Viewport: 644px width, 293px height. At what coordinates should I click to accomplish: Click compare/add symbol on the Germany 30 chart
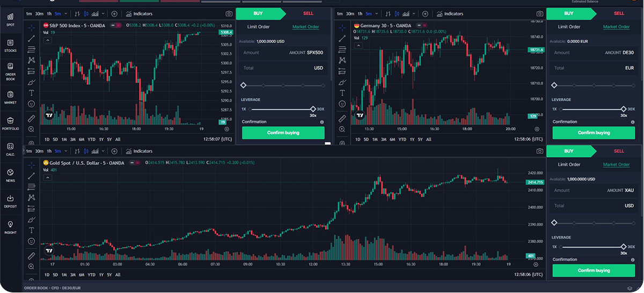click(425, 13)
